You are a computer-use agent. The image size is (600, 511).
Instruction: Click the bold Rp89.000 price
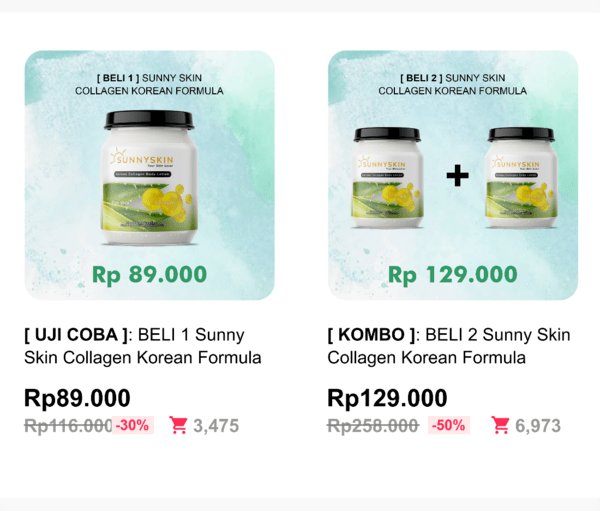[x=77, y=398]
